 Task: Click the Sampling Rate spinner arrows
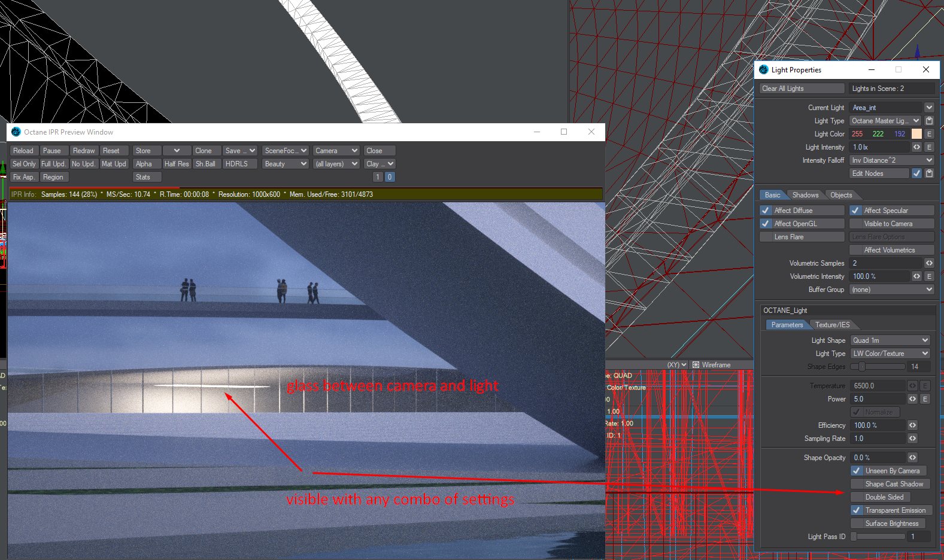pyautogui.click(x=912, y=439)
